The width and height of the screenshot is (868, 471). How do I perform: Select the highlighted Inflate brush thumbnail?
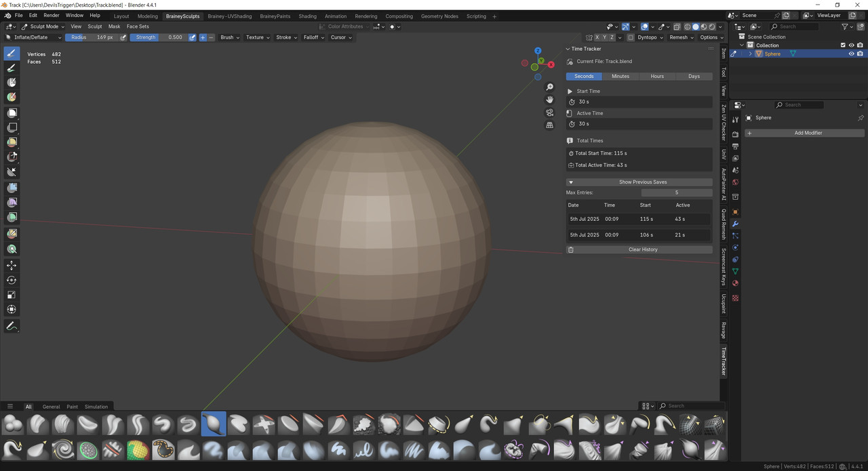214,424
